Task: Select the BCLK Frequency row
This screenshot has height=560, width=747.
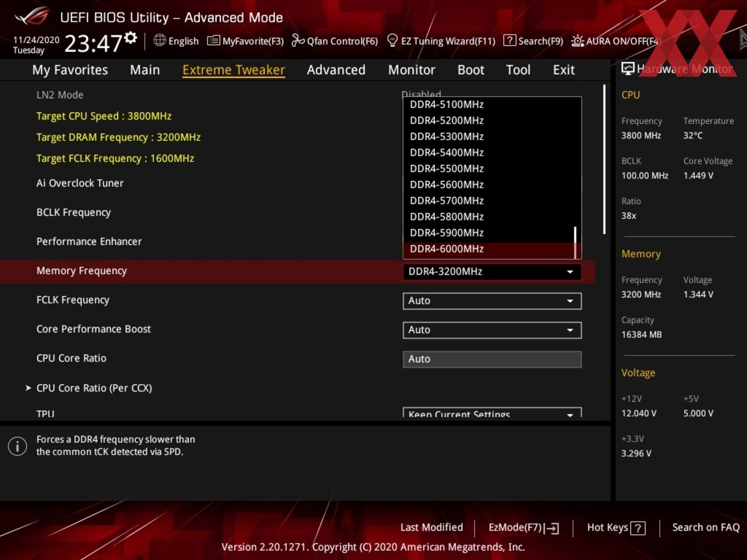Action: pos(74,212)
